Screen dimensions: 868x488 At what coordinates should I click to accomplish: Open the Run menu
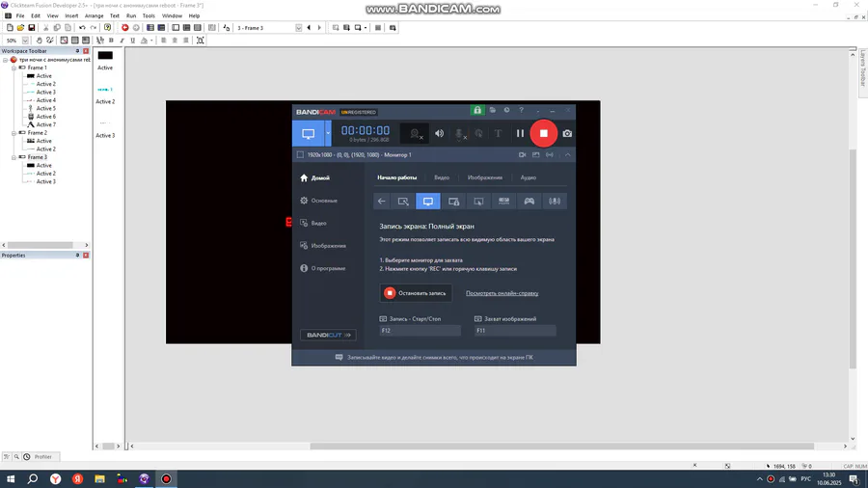click(131, 16)
